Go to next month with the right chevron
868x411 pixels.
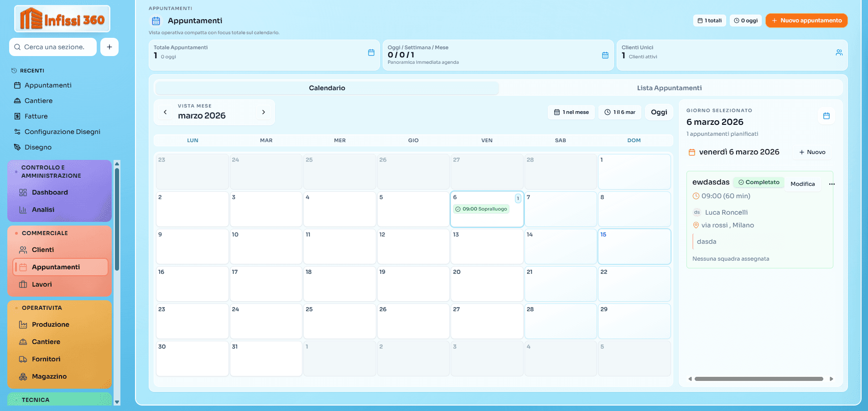[x=263, y=112]
